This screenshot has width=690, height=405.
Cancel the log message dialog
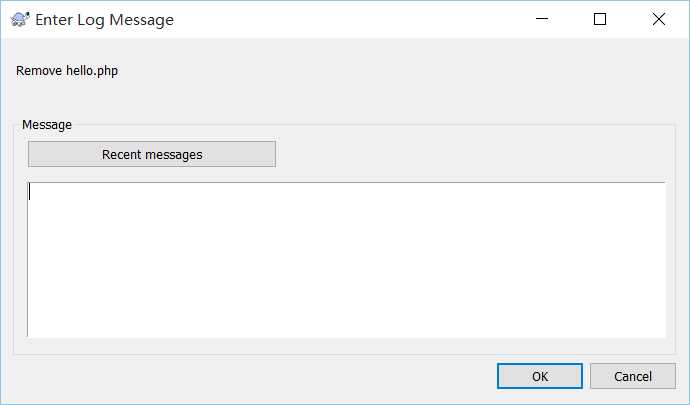(x=633, y=376)
